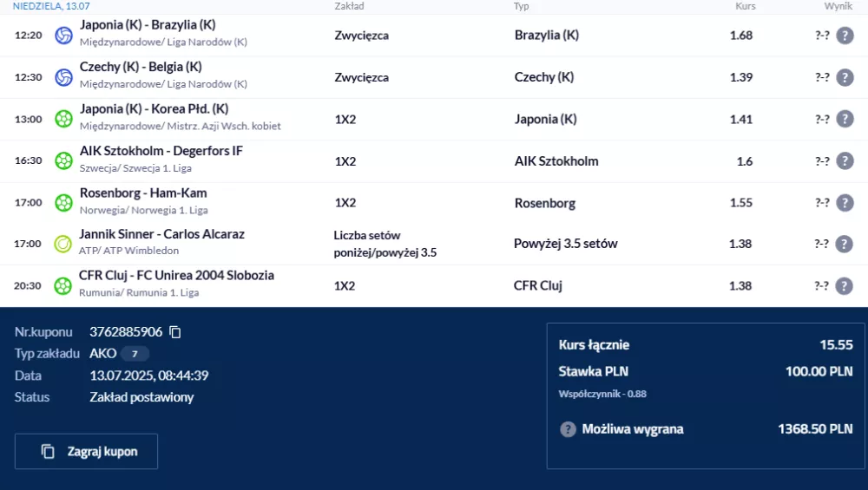This screenshot has width=868, height=490.
Task: Click question mark beside Sinner - Alcaraz row
Action: click(x=844, y=244)
